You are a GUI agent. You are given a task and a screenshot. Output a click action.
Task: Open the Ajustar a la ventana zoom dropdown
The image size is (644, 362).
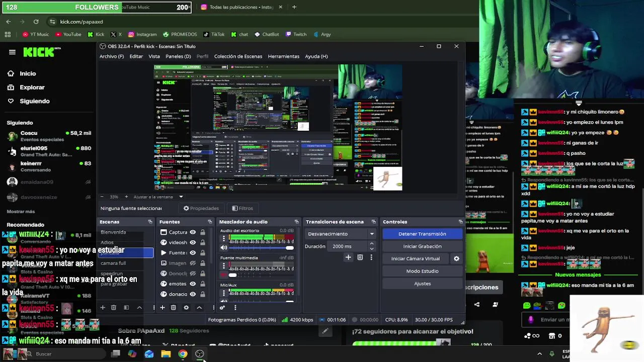[x=158, y=197]
